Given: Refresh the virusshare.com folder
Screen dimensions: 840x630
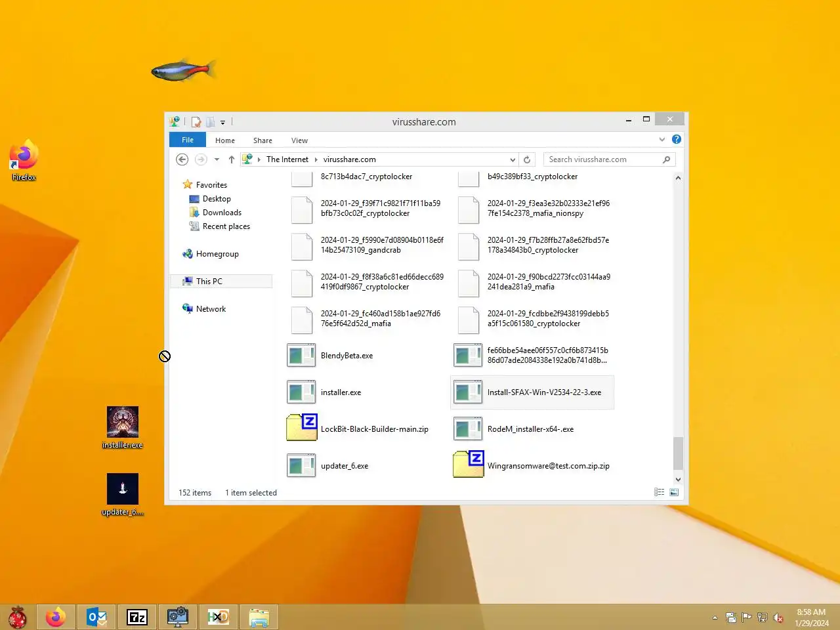Looking at the screenshot, I should coord(527,159).
